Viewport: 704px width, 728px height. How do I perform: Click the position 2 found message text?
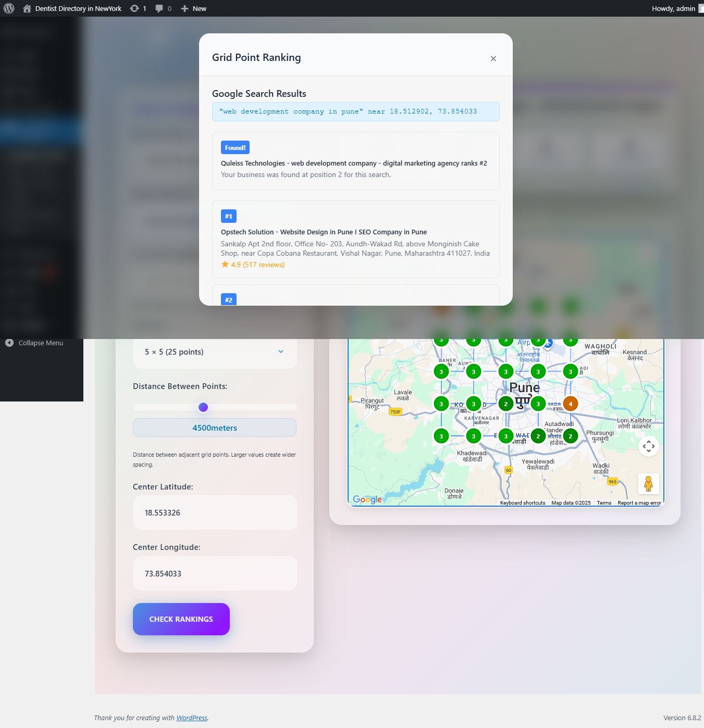[306, 174]
